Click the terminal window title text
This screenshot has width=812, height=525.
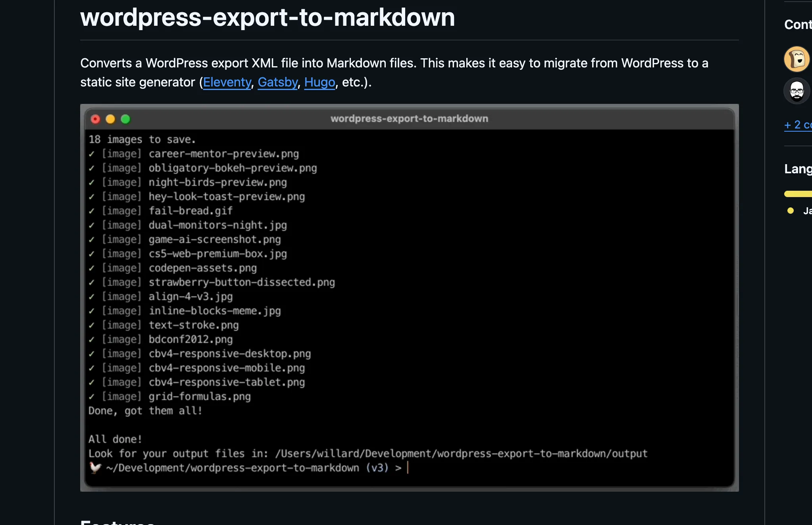410,119
